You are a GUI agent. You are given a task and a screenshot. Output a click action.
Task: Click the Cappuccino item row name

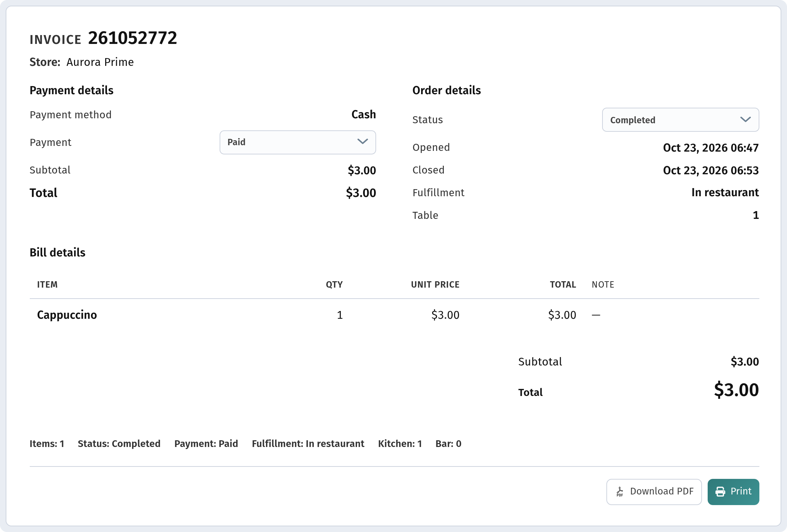coord(67,315)
